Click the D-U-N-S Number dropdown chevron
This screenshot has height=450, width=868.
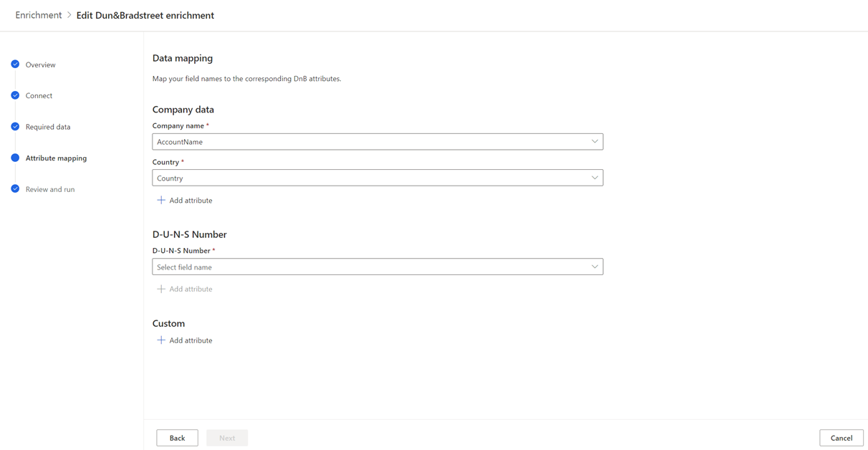(x=594, y=267)
